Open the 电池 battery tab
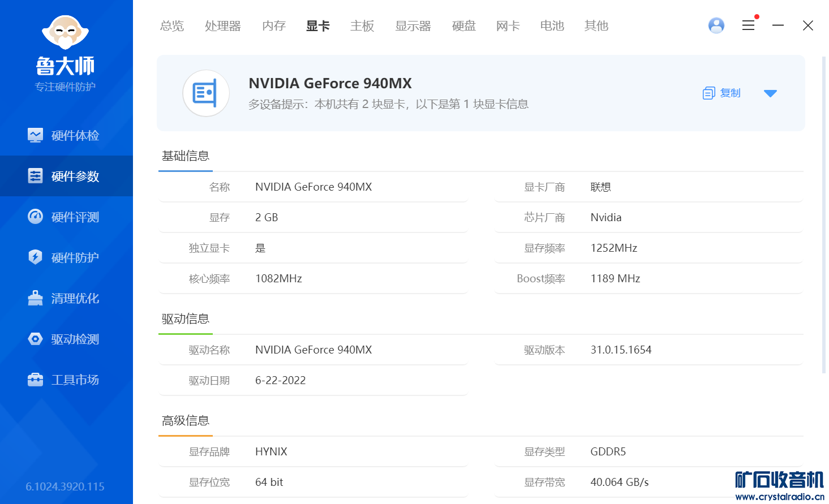Screen dimensions: 829x504 552,26
